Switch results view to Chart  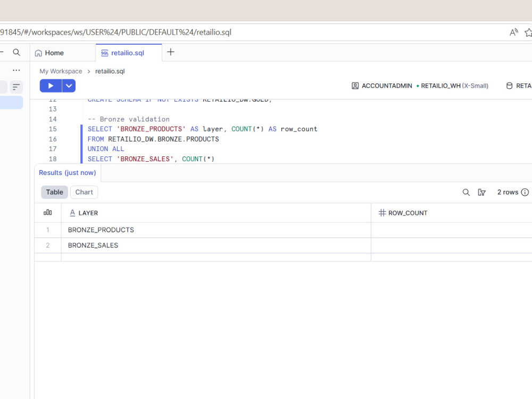84,192
